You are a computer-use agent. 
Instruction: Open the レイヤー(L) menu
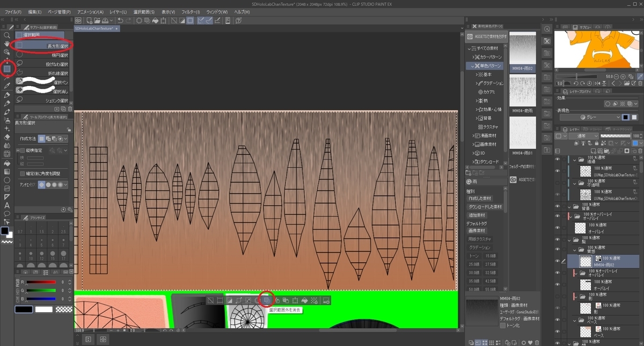pos(118,12)
